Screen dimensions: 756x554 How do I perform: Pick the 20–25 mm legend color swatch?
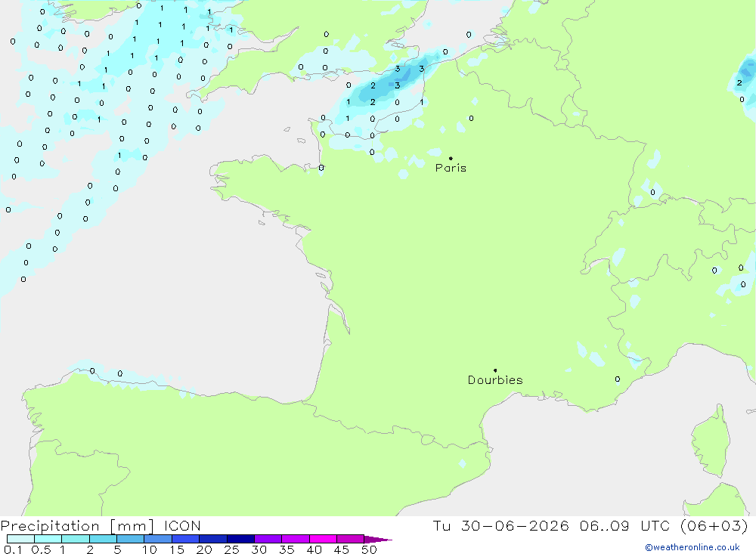[213, 539]
